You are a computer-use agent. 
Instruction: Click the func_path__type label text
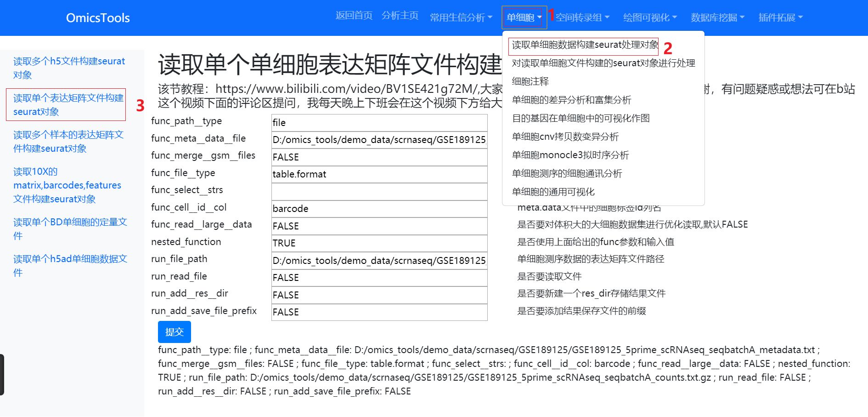click(x=186, y=121)
